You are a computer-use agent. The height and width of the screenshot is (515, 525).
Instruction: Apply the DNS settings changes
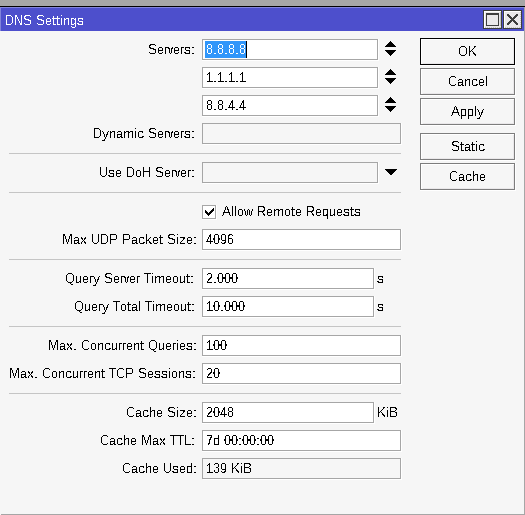[467, 112]
